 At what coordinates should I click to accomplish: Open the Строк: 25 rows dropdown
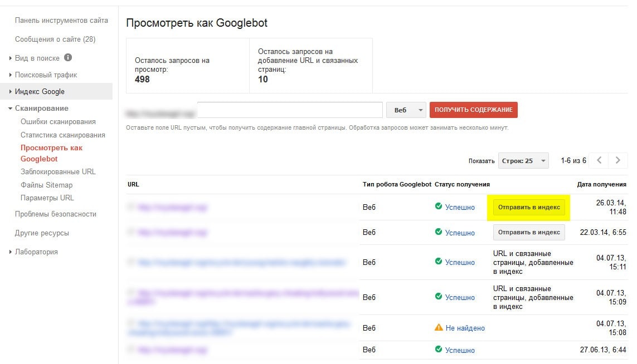(523, 161)
